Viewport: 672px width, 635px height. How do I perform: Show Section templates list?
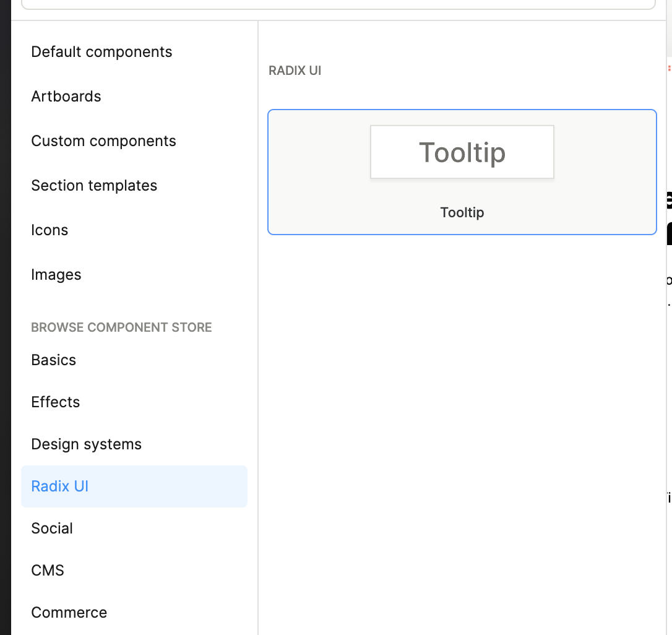[94, 186]
